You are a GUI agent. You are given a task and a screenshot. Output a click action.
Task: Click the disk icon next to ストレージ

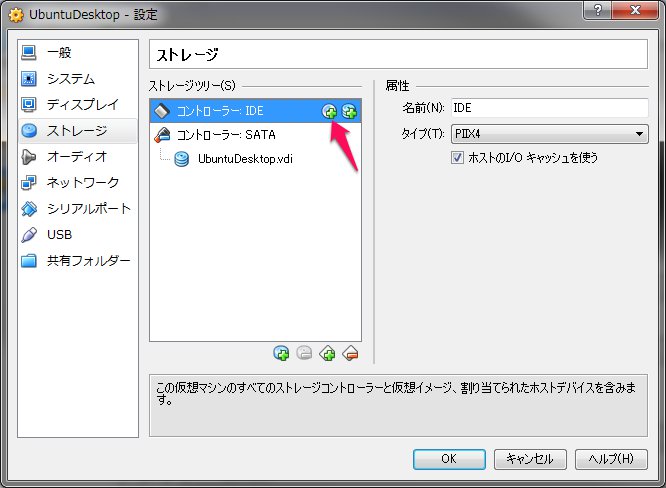tap(29, 131)
